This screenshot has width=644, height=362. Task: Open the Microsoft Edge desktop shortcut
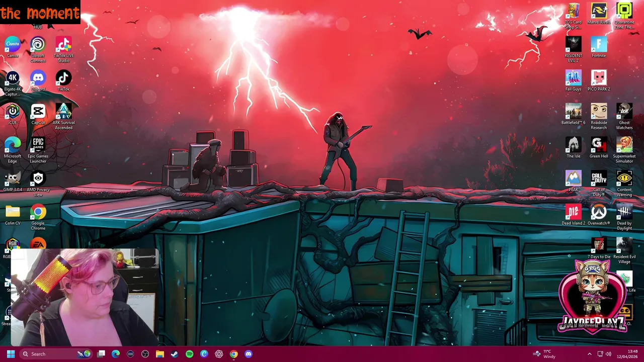(13, 150)
